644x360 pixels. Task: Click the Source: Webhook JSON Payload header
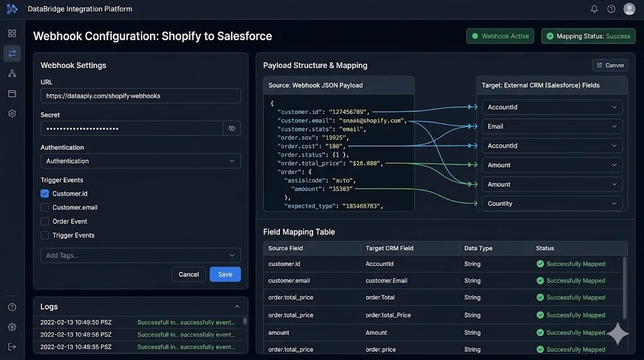tap(339, 86)
